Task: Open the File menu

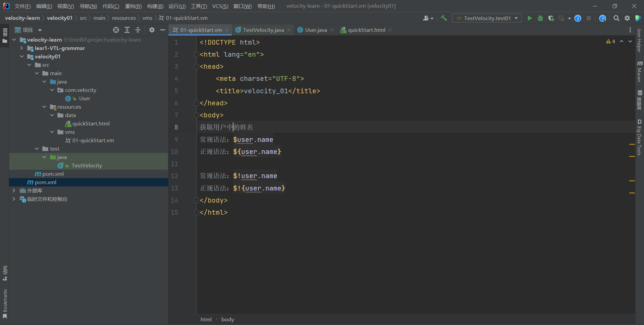Action: coord(22,6)
